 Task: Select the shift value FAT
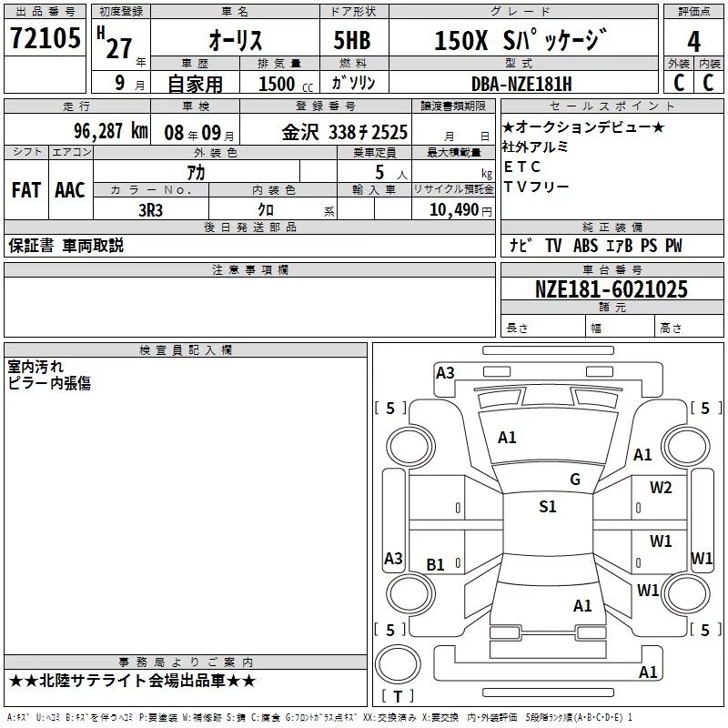pos(26,190)
